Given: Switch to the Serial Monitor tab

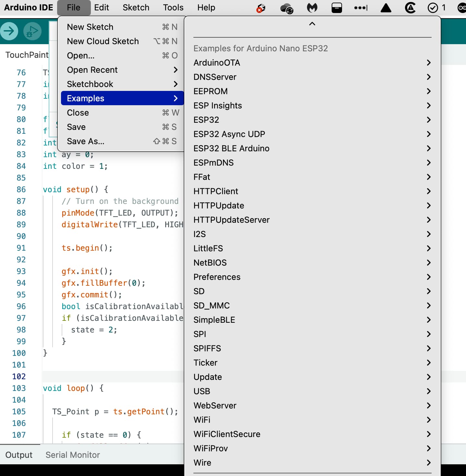Looking at the screenshot, I should tap(72, 455).
